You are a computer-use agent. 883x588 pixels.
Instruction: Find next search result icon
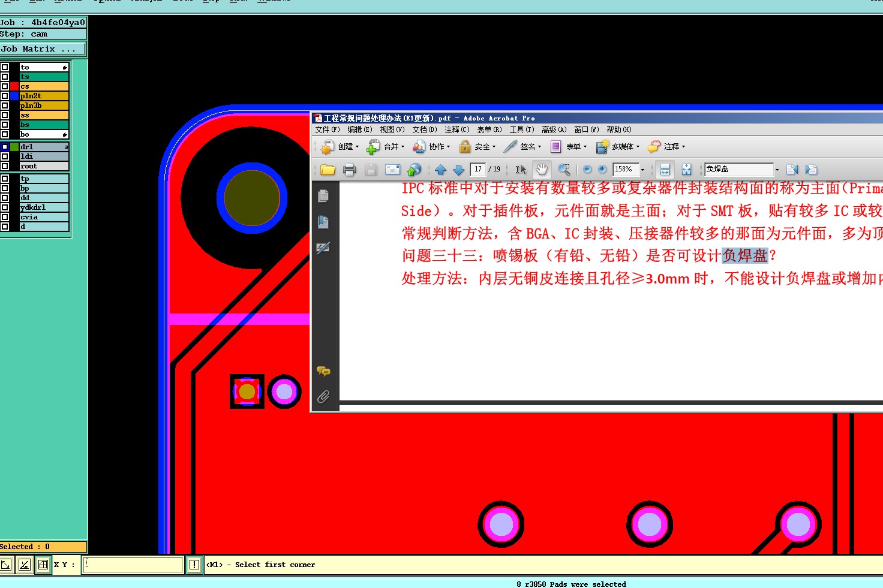[x=811, y=170]
